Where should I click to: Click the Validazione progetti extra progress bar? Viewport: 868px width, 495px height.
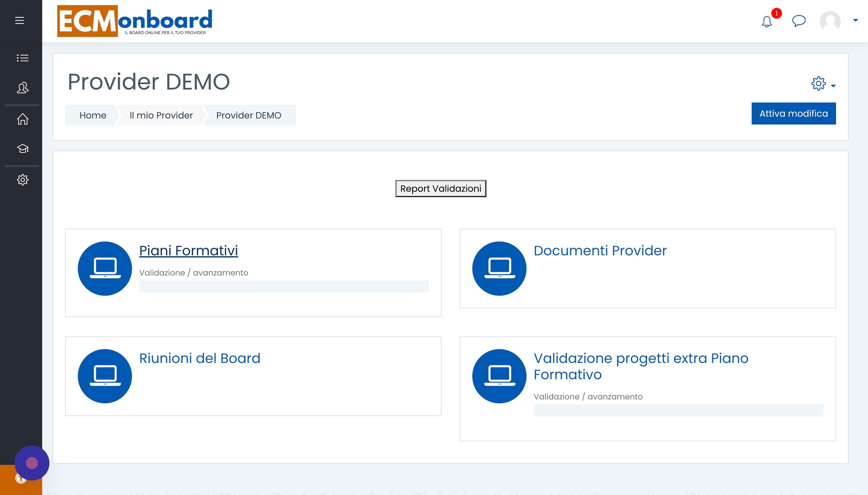tap(678, 410)
